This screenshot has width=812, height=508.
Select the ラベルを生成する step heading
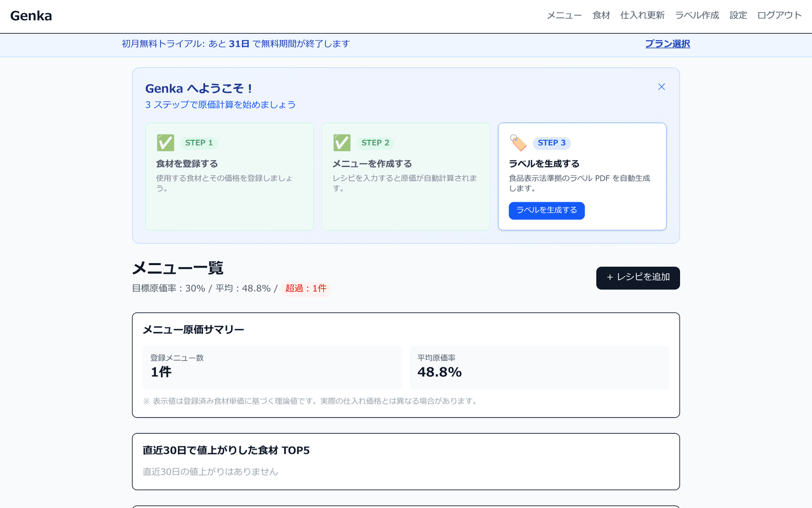[x=544, y=164]
